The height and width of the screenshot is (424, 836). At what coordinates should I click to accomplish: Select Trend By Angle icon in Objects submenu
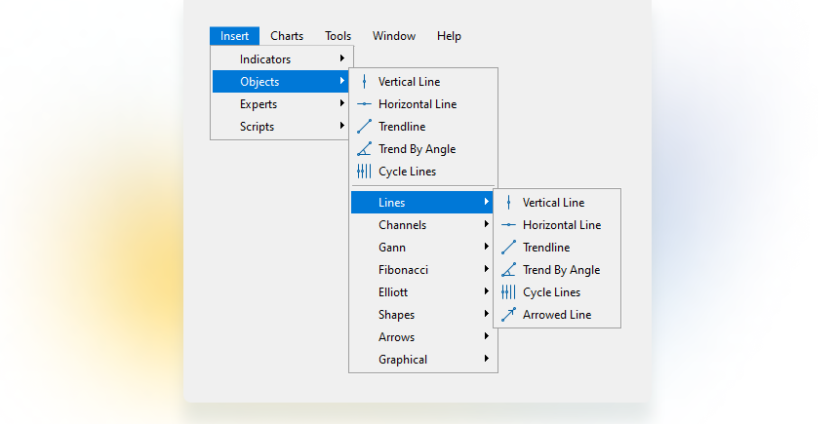point(364,149)
